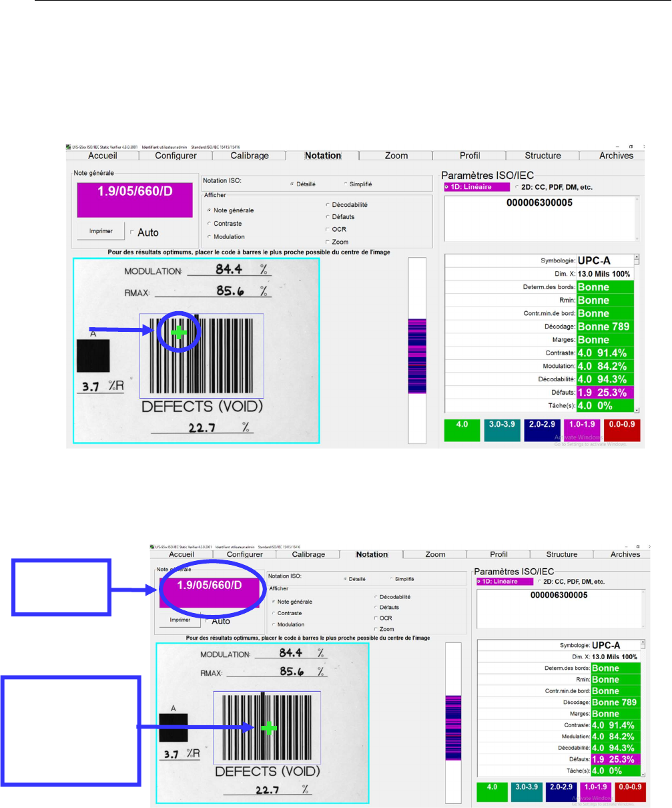Switch to Structure tab in lower screenshot

coord(562,554)
